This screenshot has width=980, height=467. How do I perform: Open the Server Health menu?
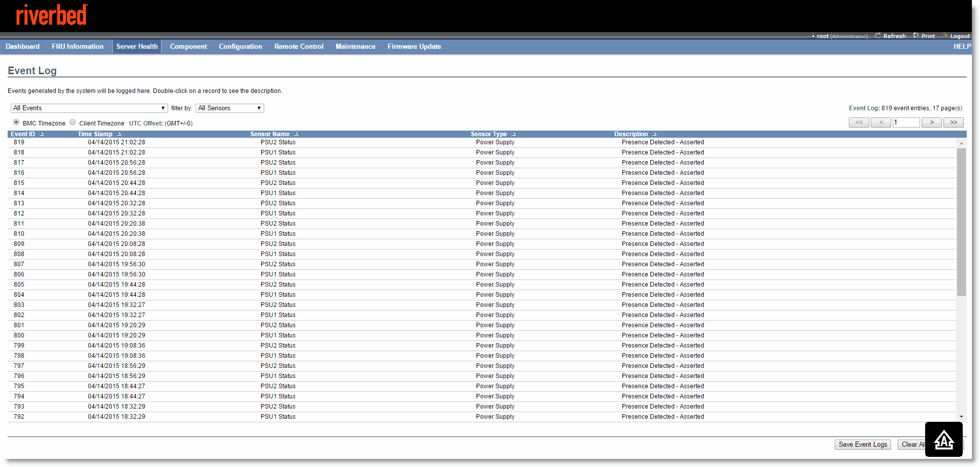[137, 46]
